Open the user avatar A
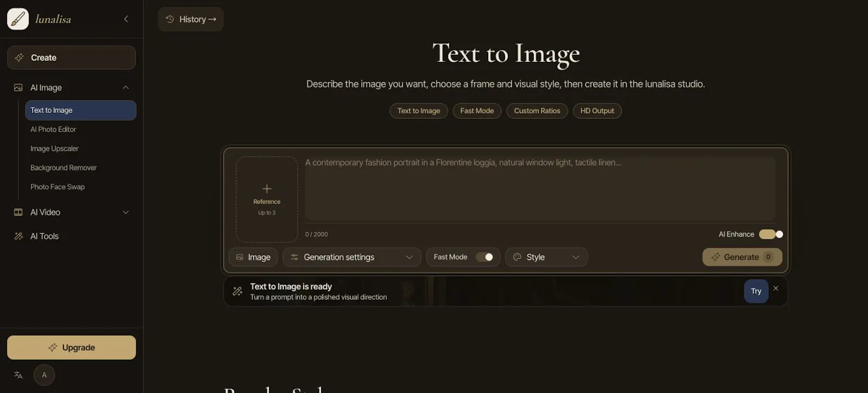Screen dimensions: 868x393 pos(44,375)
